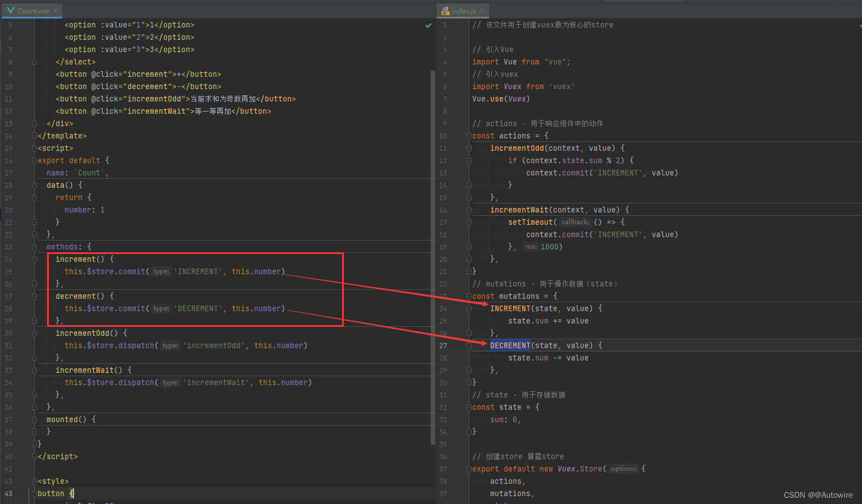
Task: Click 'incrementOdd' string in dispatch call
Action: pyautogui.click(x=214, y=345)
